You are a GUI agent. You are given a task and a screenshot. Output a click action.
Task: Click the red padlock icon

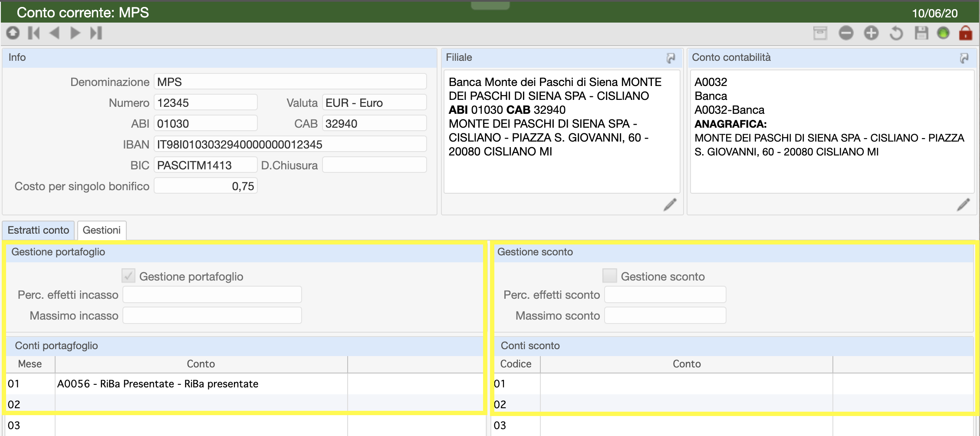tap(966, 33)
